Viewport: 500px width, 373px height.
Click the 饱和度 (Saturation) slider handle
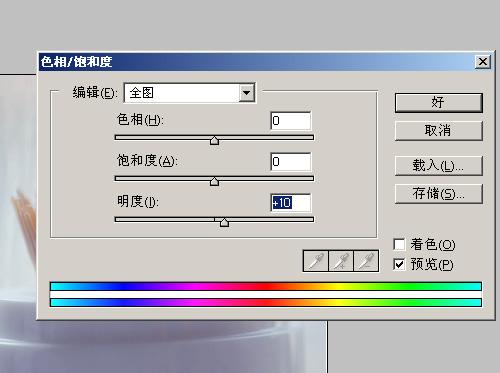[x=214, y=181]
